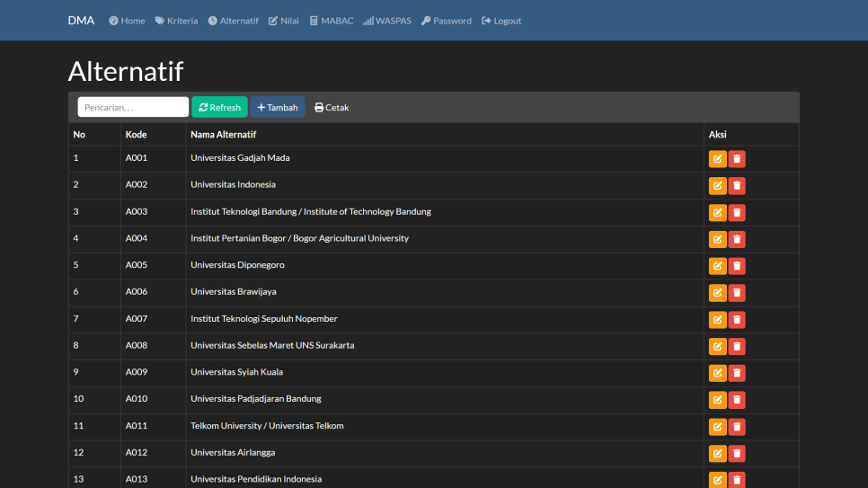Edit Universitas Pendidikan Indonesia row
The width and height of the screenshot is (868, 488).
coord(717,480)
